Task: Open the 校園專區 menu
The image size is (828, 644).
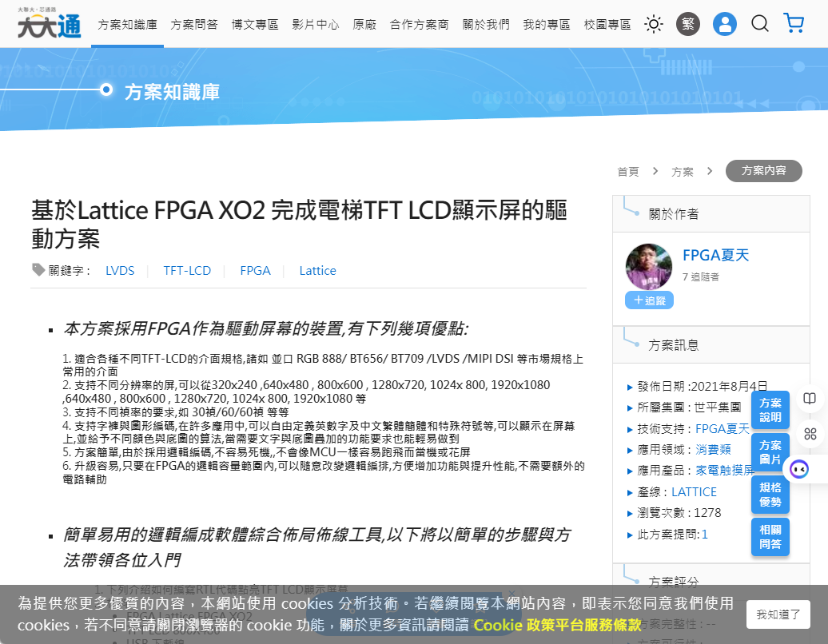Action: pyautogui.click(x=607, y=25)
